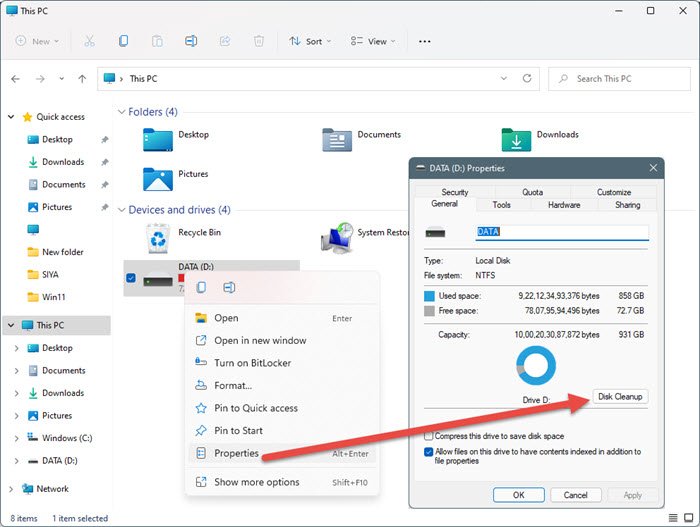Open the Recycle Bin icon
The width and height of the screenshot is (700, 527).
[158, 237]
